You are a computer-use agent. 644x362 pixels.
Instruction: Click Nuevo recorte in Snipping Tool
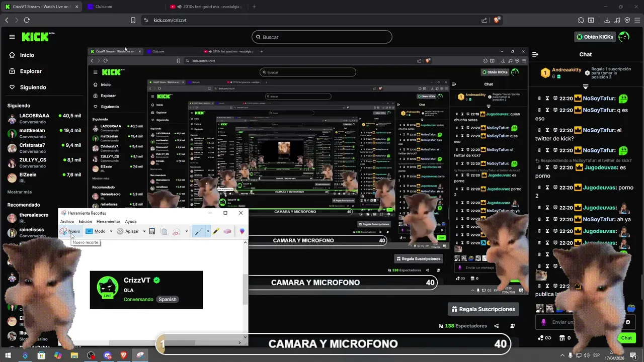70,231
